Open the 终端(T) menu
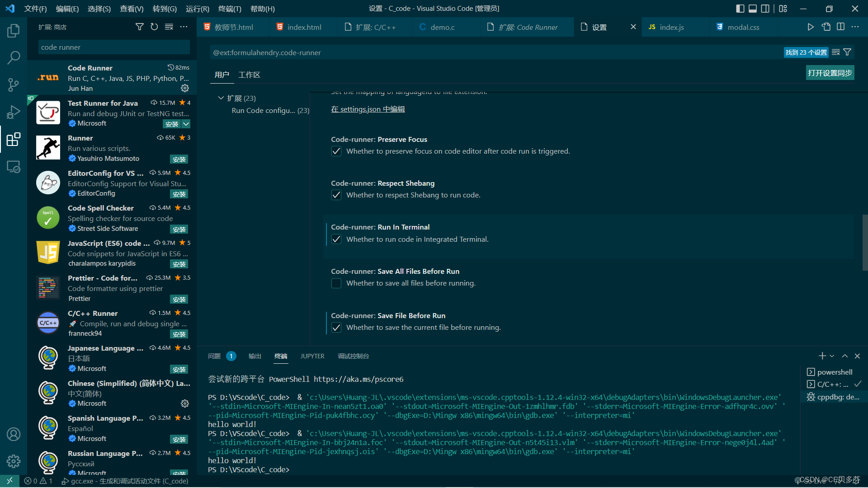 click(x=230, y=9)
